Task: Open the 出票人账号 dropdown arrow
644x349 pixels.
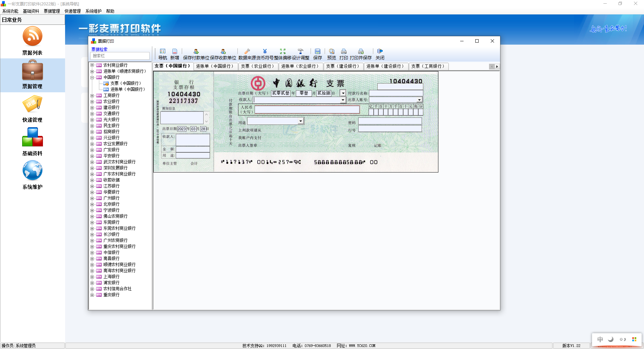Action: 419,100
